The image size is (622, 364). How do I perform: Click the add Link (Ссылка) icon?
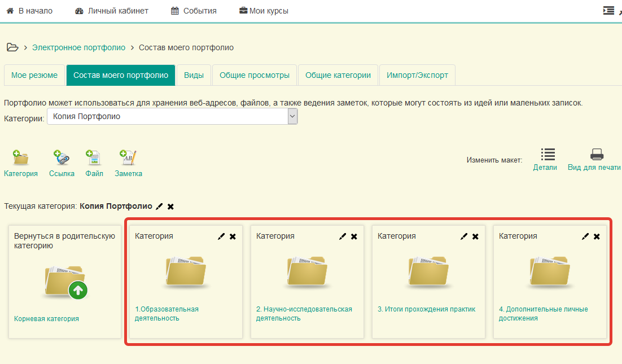(61, 158)
